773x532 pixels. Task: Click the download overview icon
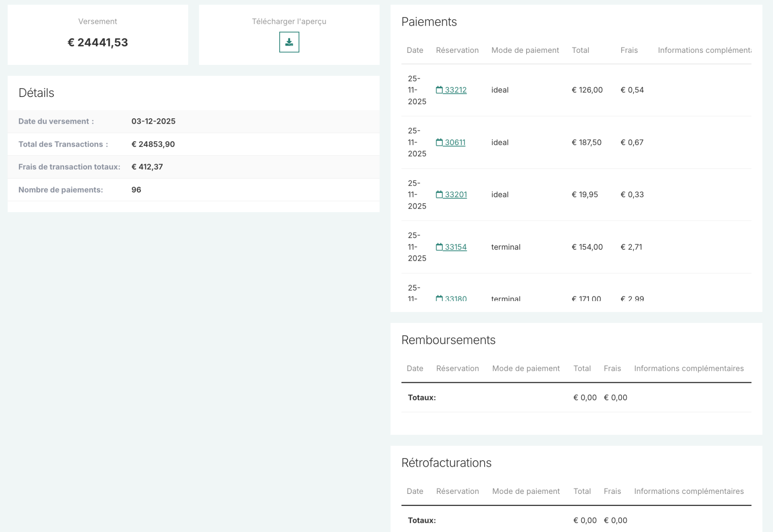coord(289,42)
